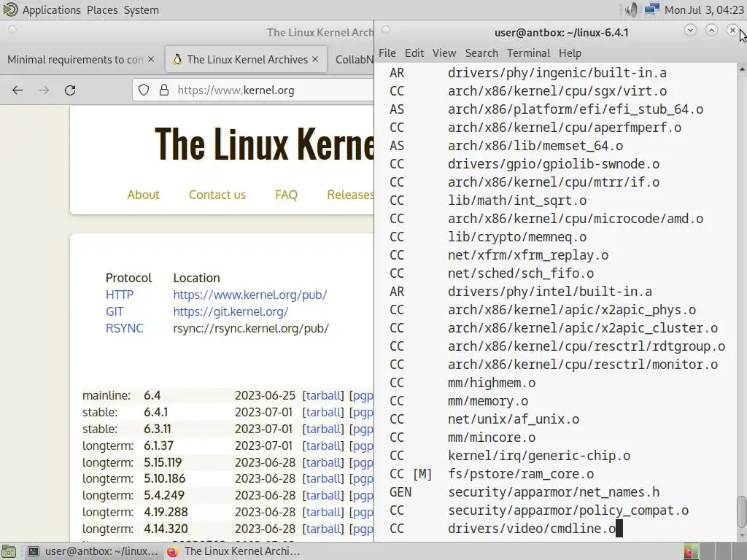The height and width of the screenshot is (560, 747).
Task: Open the terminal Search menu
Action: tap(481, 52)
